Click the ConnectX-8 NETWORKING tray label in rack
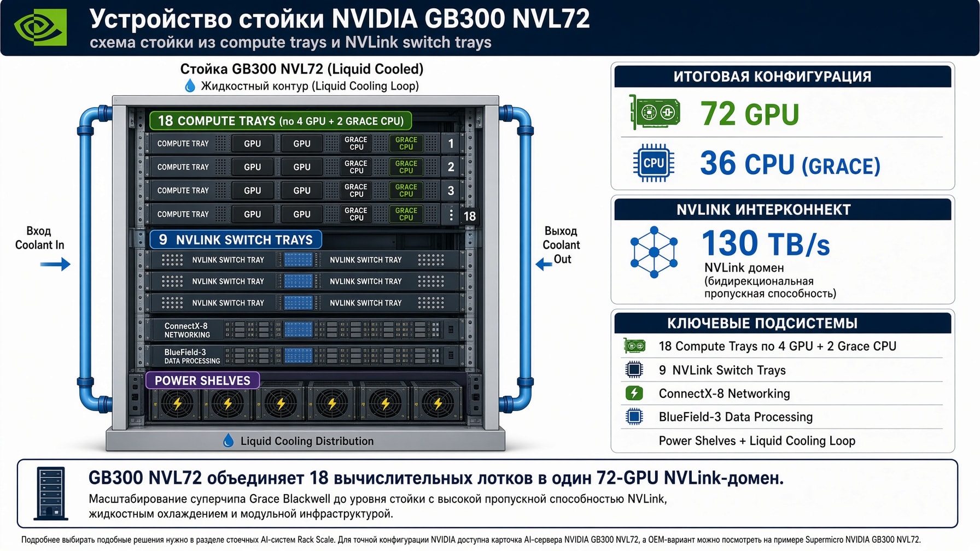Image resolution: width=980 pixels, height=551 pixels. [x=187, y=330]
